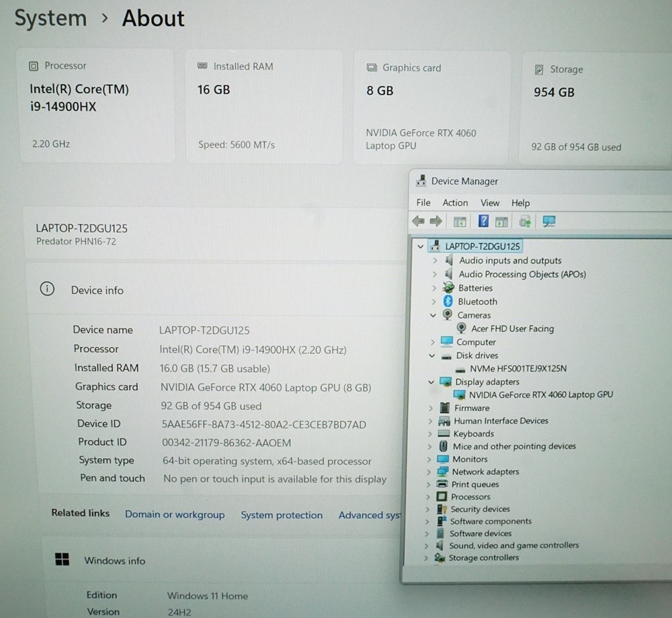Click the Keyboards category icon

444,433
